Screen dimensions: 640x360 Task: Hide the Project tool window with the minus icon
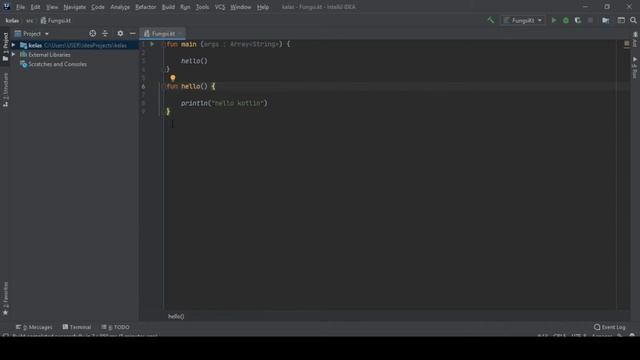coord(132,33)
